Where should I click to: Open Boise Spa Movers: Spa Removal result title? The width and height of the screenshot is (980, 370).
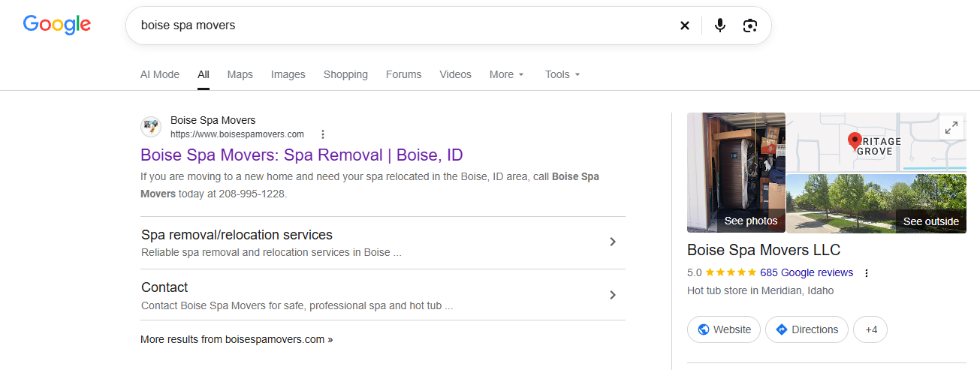pos(302,155)
